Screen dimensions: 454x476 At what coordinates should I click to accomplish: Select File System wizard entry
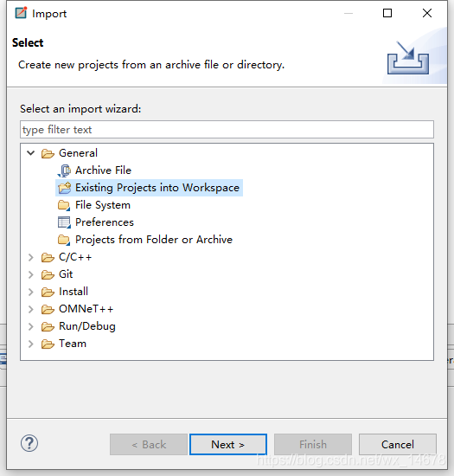coord(103,205)
